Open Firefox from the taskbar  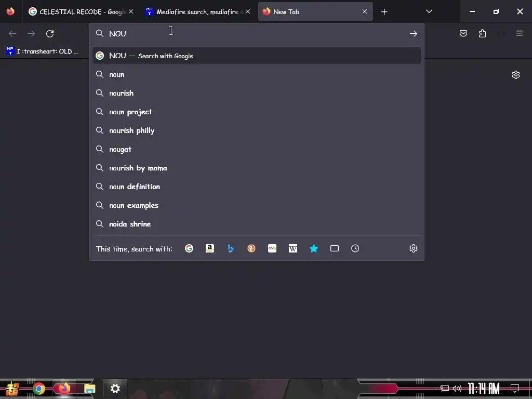[64, 389]
